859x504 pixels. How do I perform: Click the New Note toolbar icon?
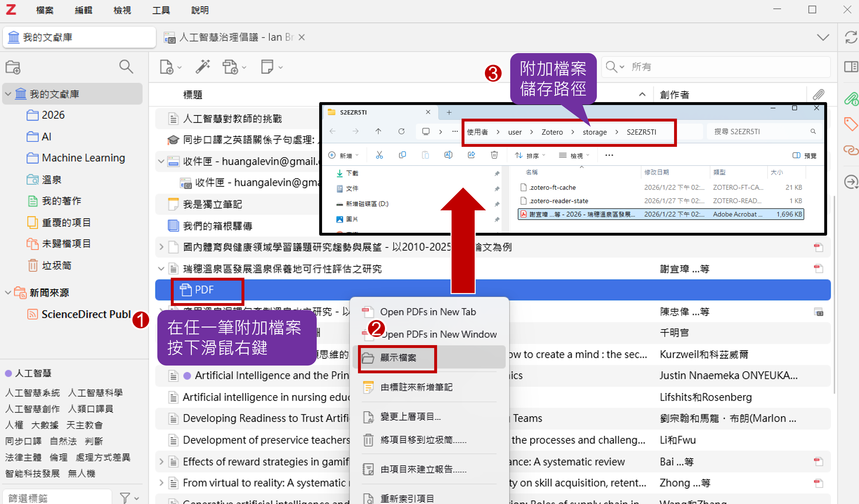point(267,67)
